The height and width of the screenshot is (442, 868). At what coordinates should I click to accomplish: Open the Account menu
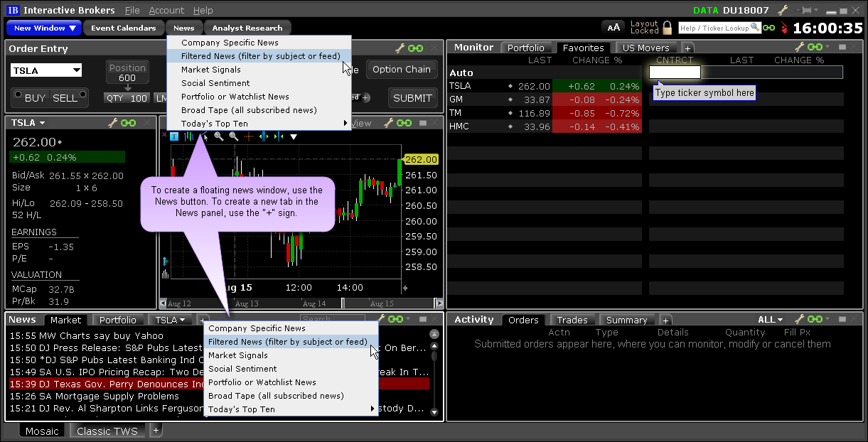(166, 11)
